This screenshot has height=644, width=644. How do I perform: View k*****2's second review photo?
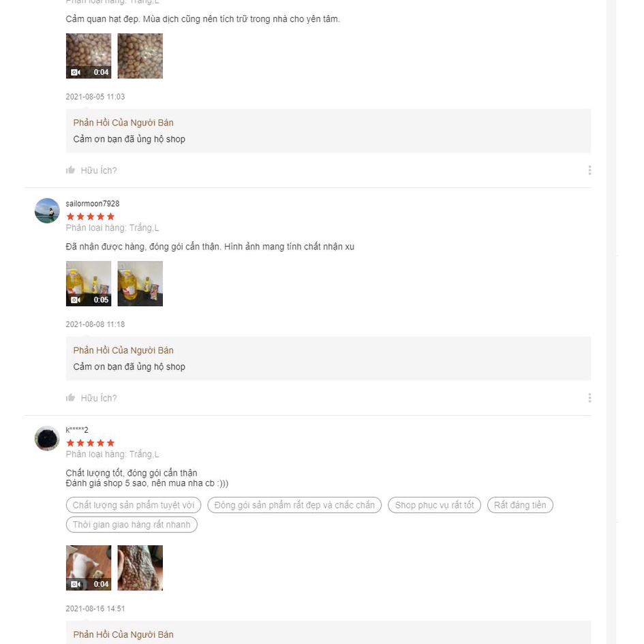tap(140, 568)
